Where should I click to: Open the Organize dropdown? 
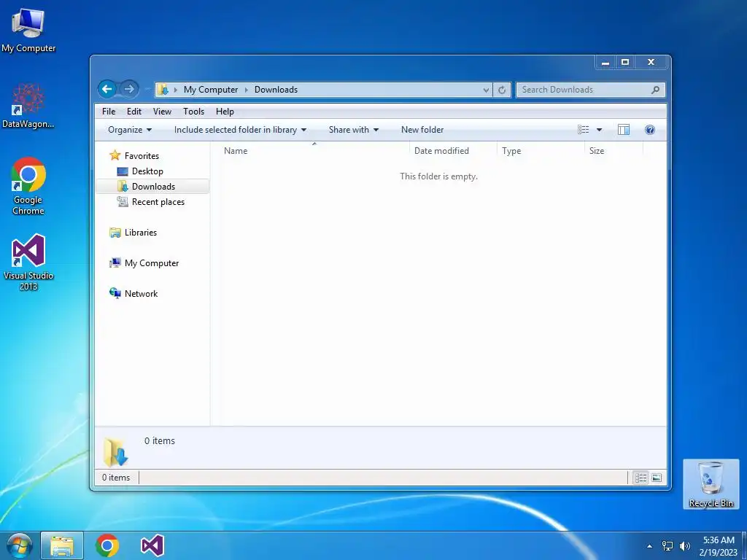pos(130,130)
